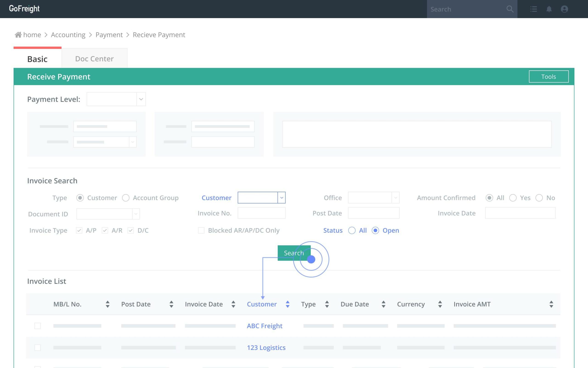This screenshot has height=368, width=588.
Task: Expand the Document ID dropdown
Action: pyautogui.click(x=136, y=214)
